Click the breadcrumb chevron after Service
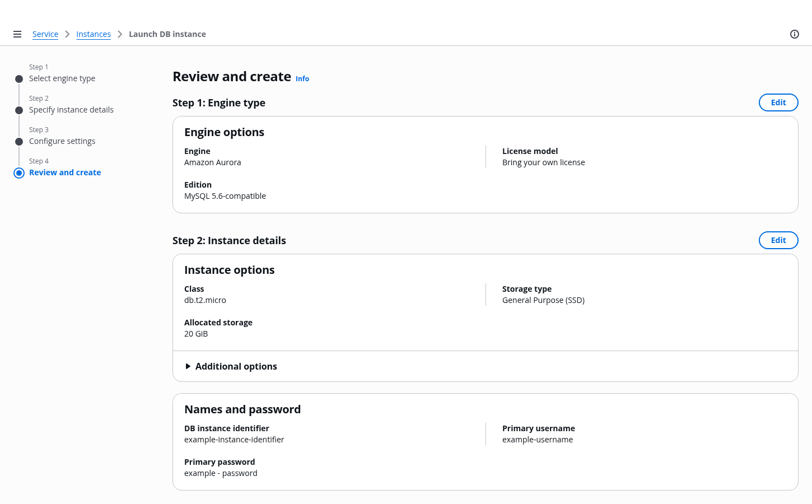Screen dimensions: 812x504 click(x=67, y=34)
